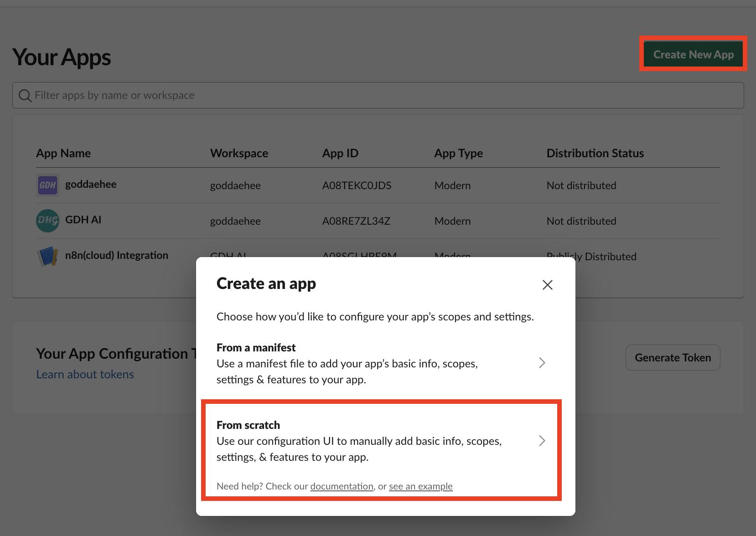Screen dimensions: 756x536
Task: Click the Your Apps heading
Action: pos(62,57)
